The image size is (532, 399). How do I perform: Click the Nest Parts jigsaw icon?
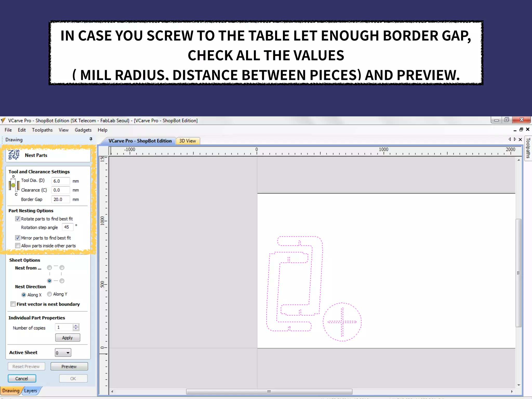tap(14, 155)
